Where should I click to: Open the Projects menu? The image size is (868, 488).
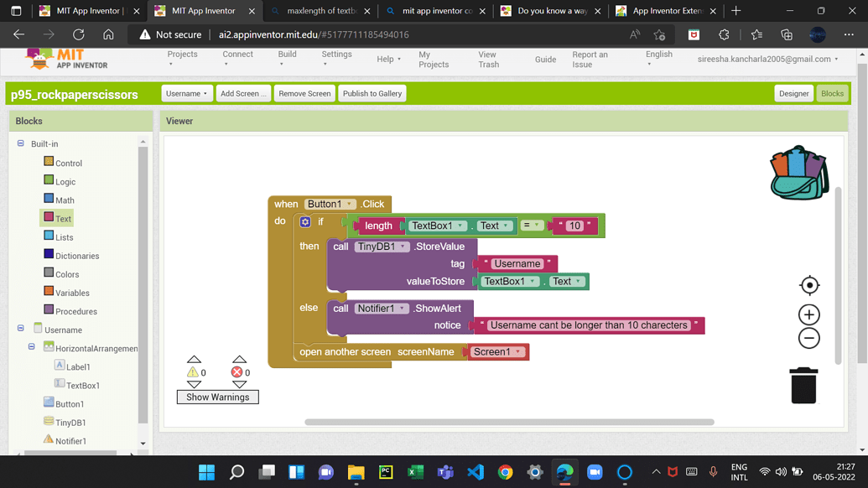click(182, 59)
